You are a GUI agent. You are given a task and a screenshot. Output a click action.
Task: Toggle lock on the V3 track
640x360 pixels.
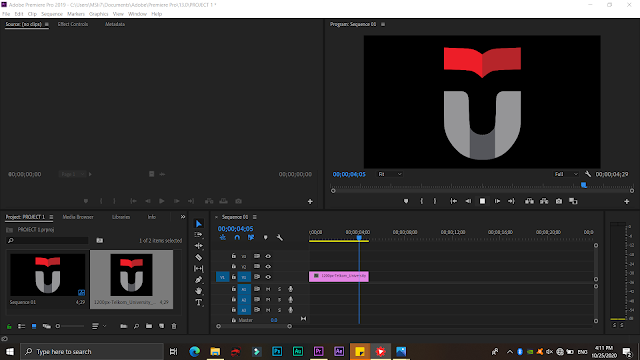233,256
